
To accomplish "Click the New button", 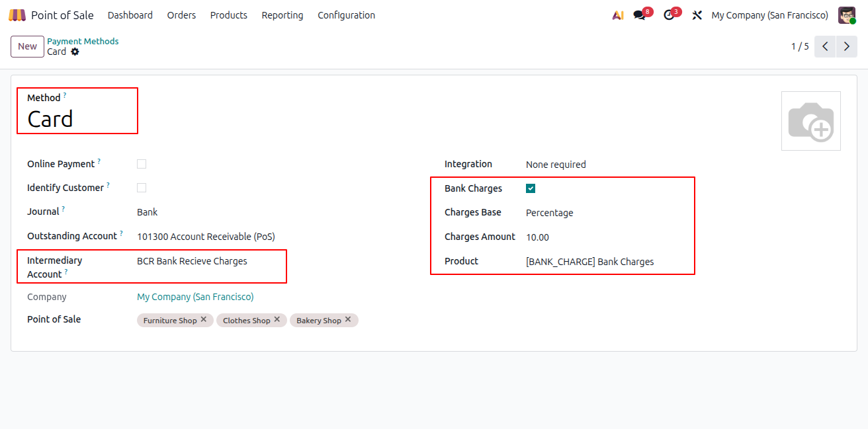I will coord(27,46).
